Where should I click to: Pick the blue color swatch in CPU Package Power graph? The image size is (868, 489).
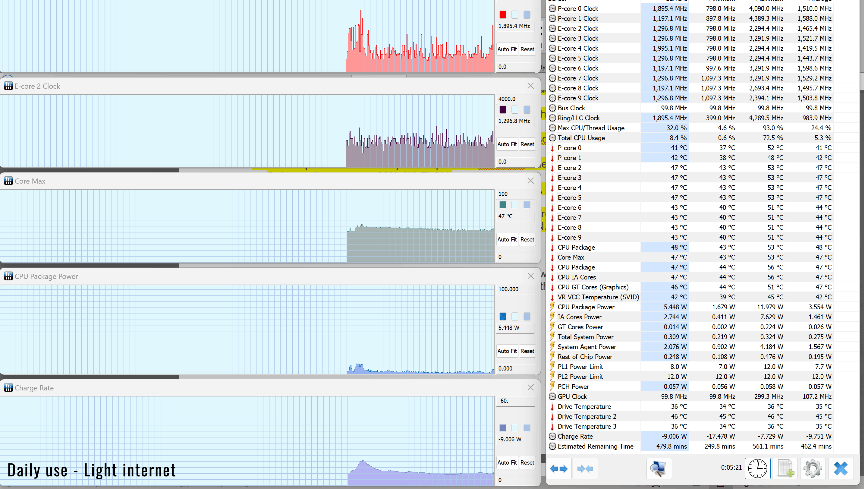[x=503, y=317]
